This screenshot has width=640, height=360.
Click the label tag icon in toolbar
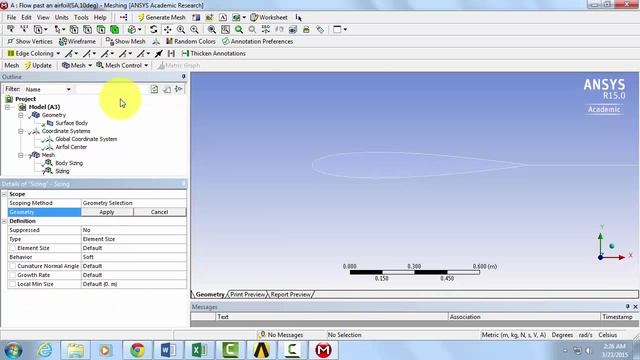pos(320,29)
